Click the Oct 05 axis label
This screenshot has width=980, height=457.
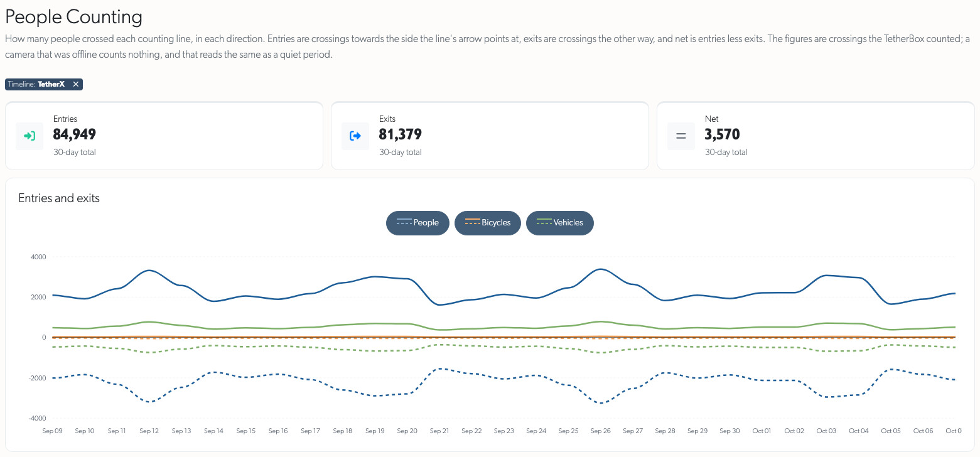(891, 431)
